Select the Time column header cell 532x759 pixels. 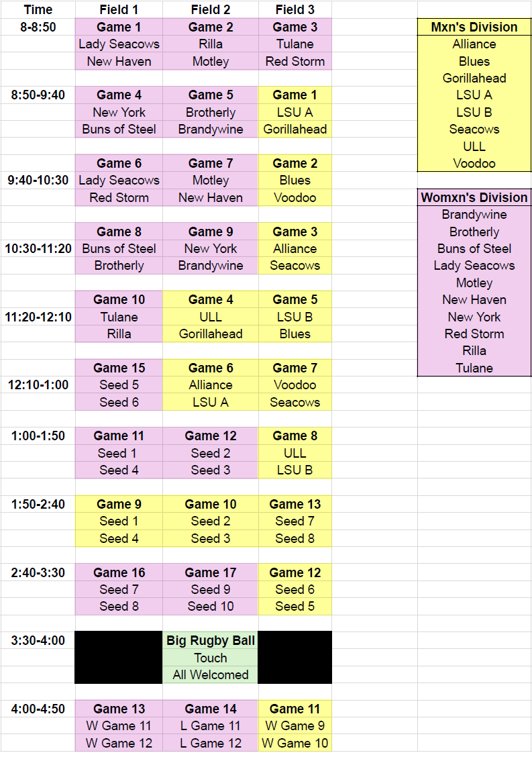pyautogui.click(x=38, y=10)
